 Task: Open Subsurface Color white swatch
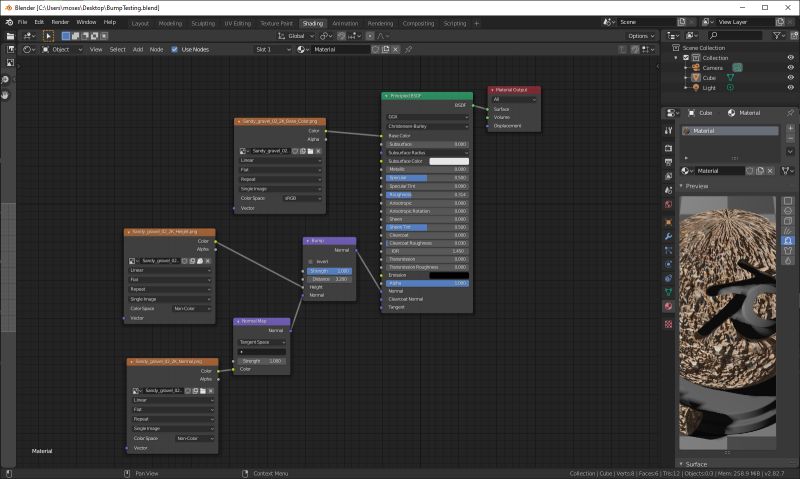coord(449,161)
